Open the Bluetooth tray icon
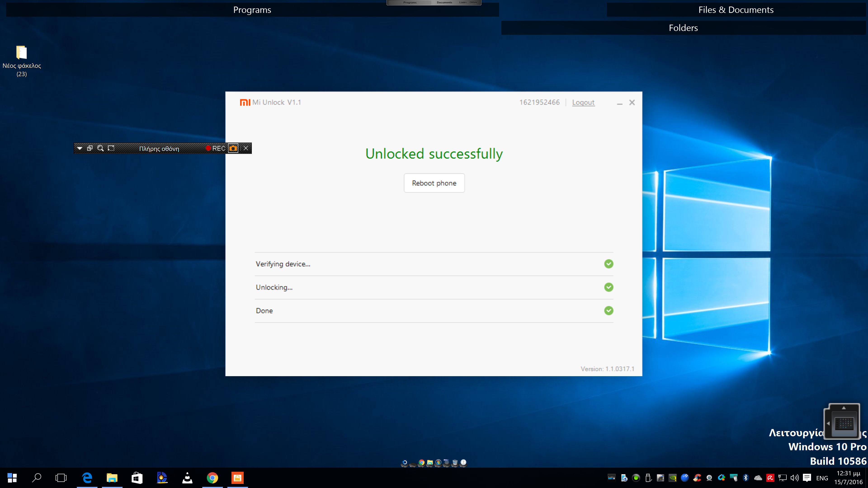868x488 pixels. click(746, 478)
